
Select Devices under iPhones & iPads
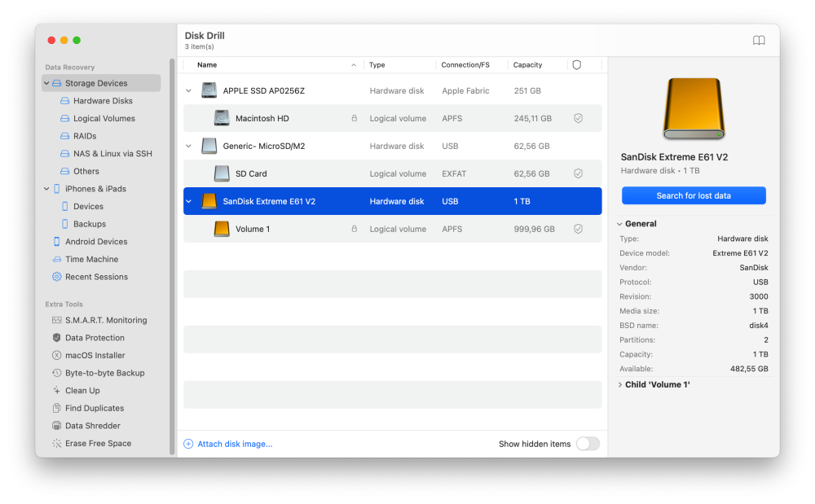click(88, 207)
